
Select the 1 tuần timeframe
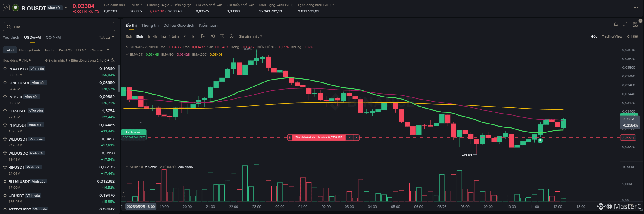(x=174, y=36)
